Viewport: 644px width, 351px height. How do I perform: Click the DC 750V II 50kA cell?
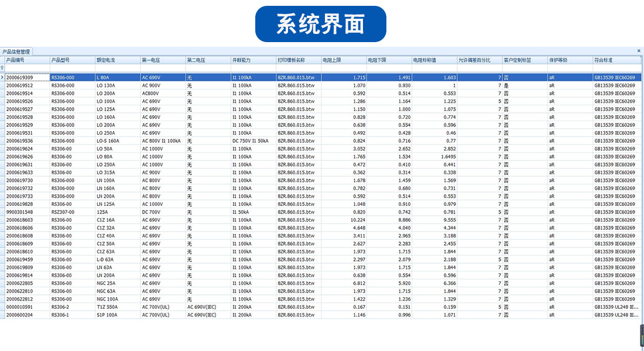coord(251,140)
